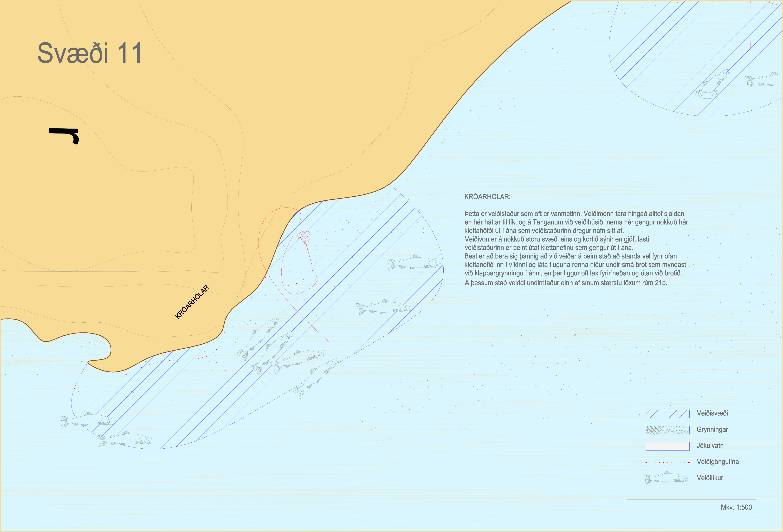Viewport: 783px width, 532px height.
Task: Click the line starting 'Best er að bera sig'
Action: click(570, 256)
